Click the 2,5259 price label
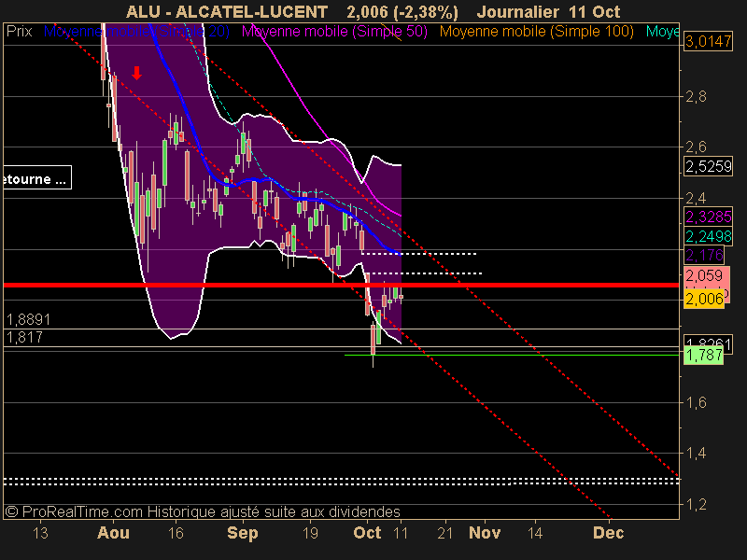Image resolution: width=747 pixels, height=560 pixels. [x=709, y=166]
